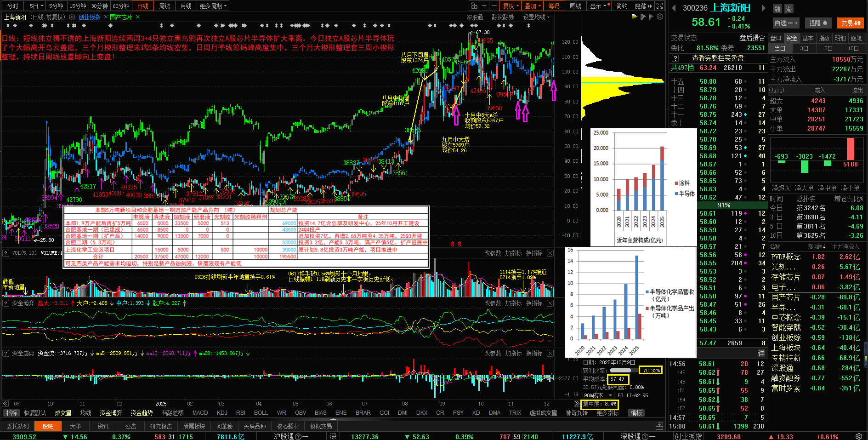Click the 详 detail icon above trade ticks
This screenshot has width=868, height=440.
(x=761, y=353)
